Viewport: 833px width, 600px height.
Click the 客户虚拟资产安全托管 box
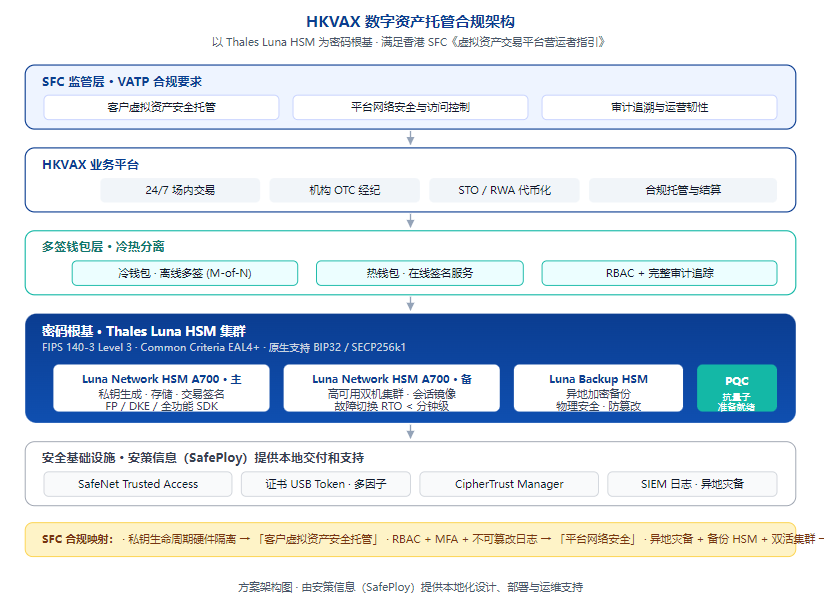coord(161,107)
